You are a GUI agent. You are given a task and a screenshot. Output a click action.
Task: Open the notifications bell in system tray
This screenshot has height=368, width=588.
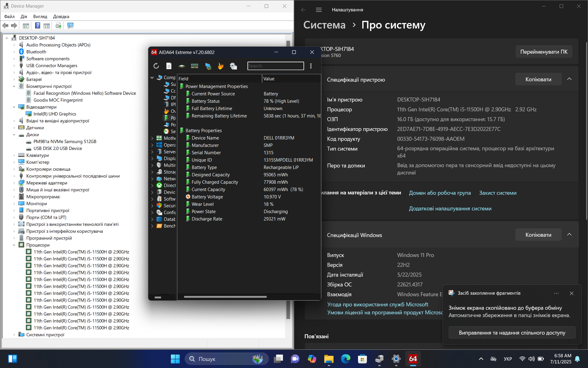[578, 359]
